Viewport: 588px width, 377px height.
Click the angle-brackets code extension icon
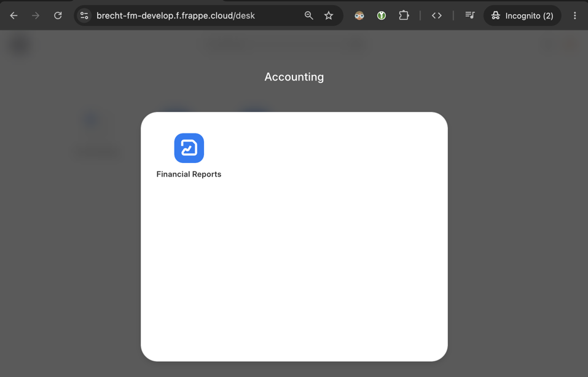click(x=436, y=15)
